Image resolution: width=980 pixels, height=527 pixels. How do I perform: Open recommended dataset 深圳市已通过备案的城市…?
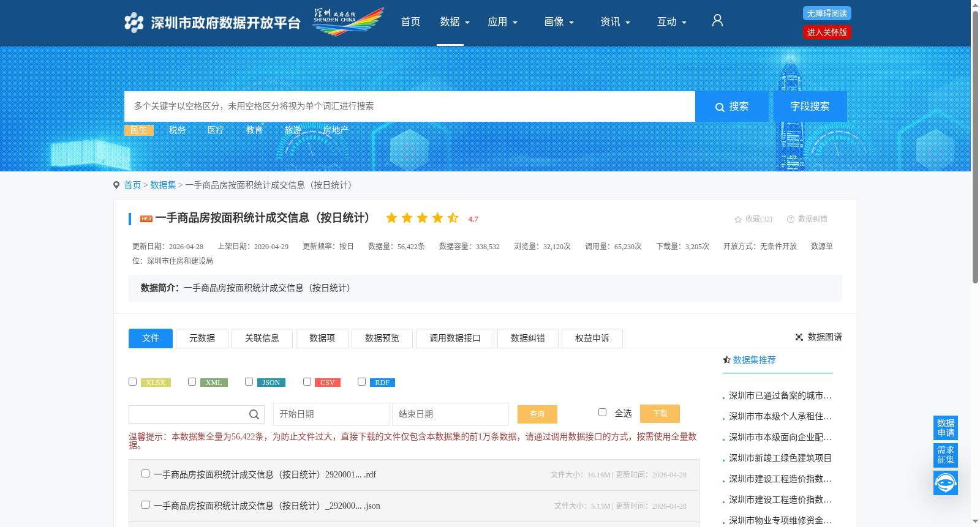click(780, 395)
